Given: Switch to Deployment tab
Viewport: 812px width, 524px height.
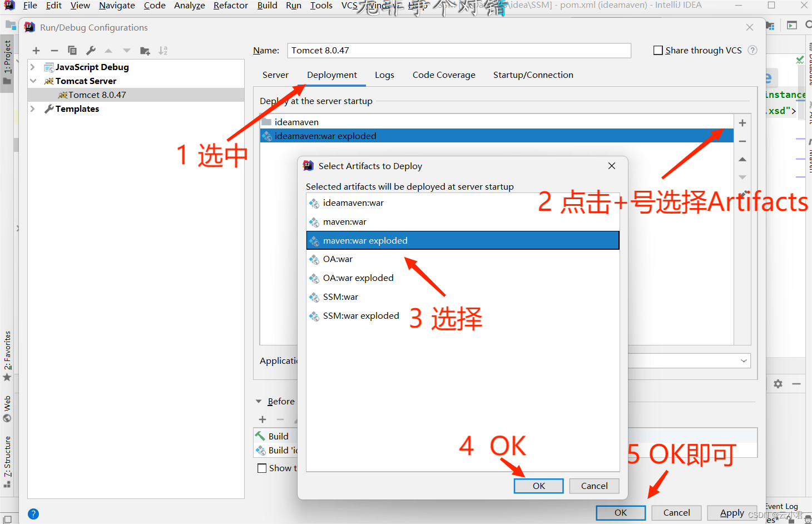Looking at the screenshot, I should pyautogui.click(x=332, y=75).
